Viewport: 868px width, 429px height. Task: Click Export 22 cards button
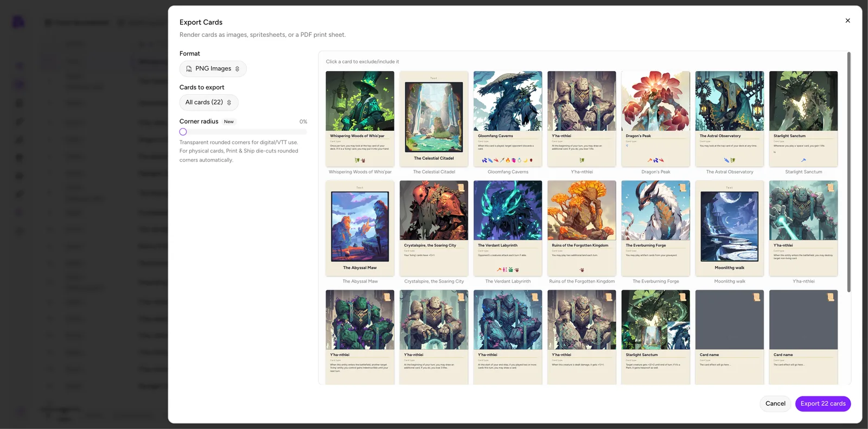click(823, 404)
